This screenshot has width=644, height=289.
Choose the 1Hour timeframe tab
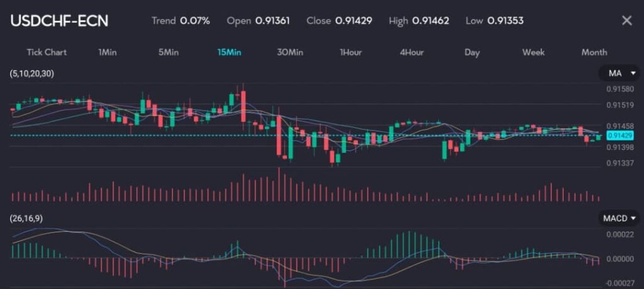point(350,52)
